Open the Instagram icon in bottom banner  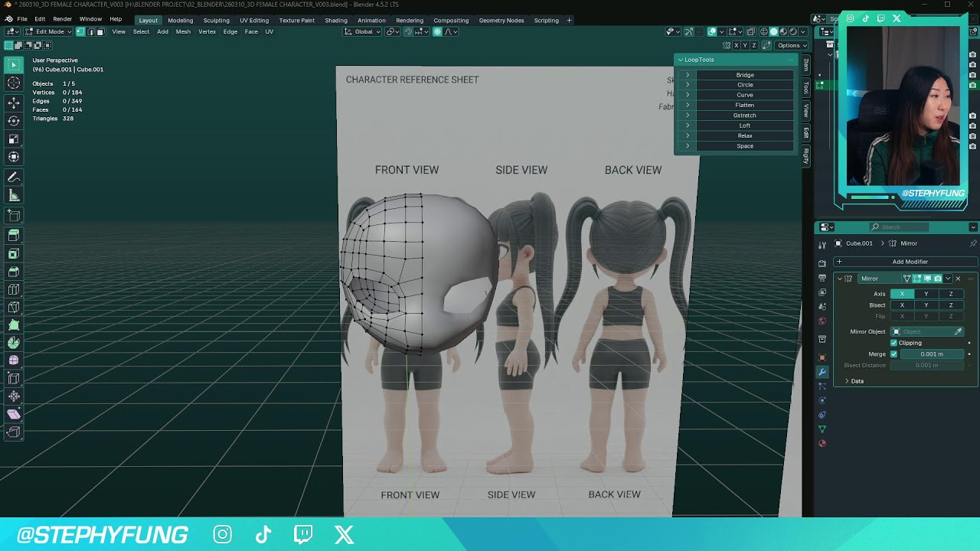[223, 534]
